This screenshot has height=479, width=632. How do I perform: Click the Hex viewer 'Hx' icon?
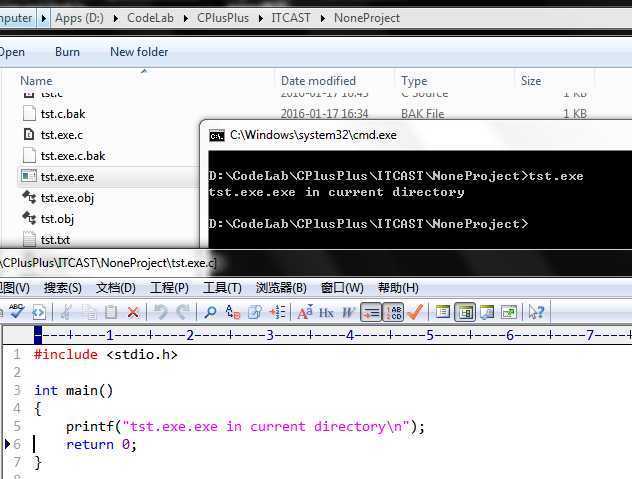(x=326, y=312)
